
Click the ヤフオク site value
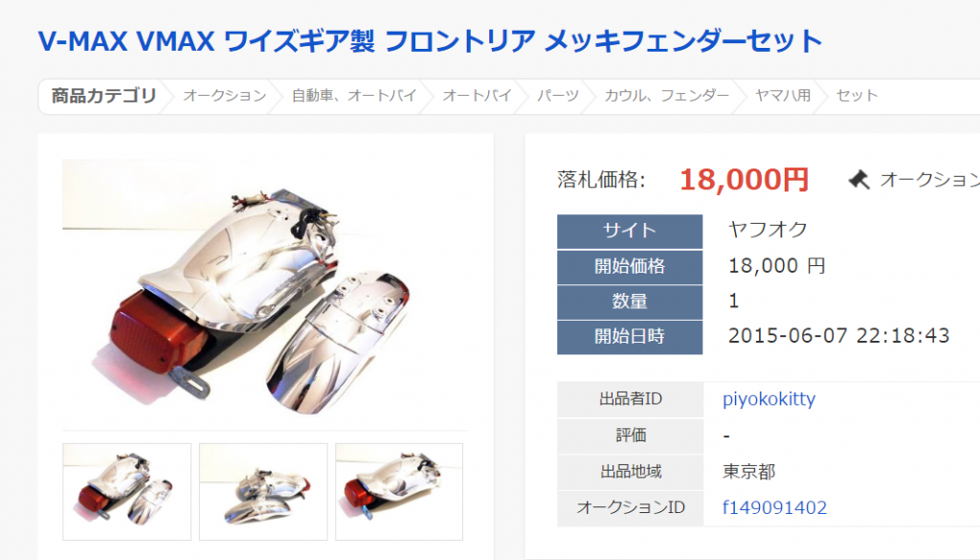768,230
